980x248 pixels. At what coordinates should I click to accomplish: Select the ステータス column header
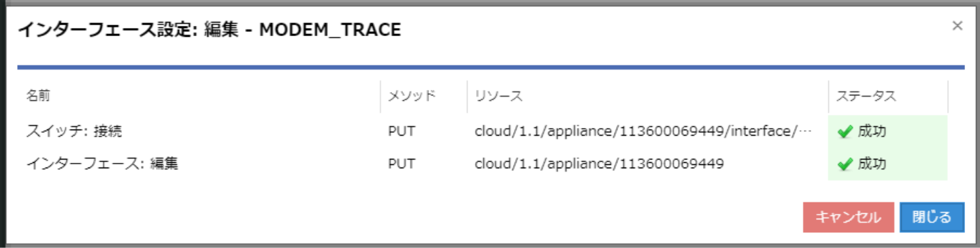coord(866,96)
